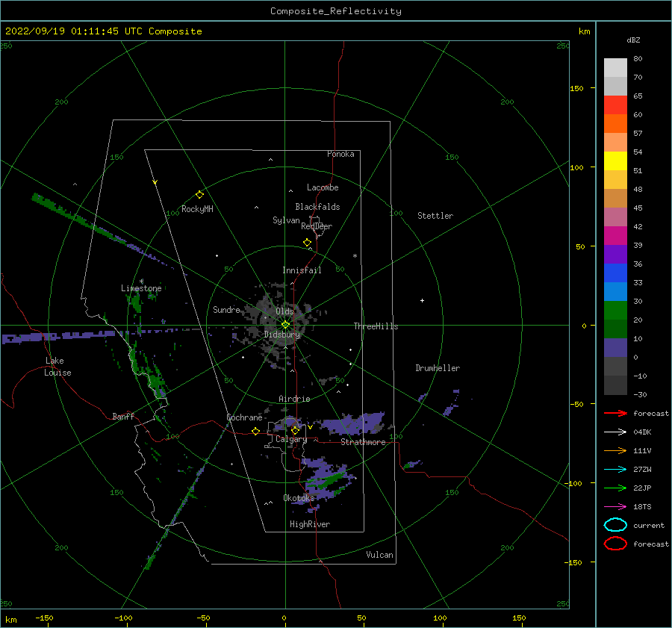Click the magenta 18TS arrow in legend
This screenshot has height=628, width=672.
click(x=615, y=507)
